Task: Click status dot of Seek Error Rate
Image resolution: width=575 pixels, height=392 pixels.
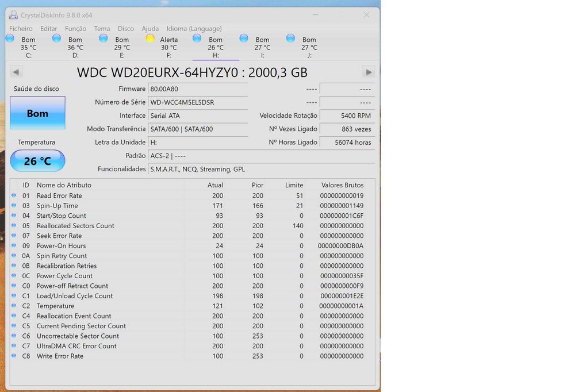Action: pos(14,236)
